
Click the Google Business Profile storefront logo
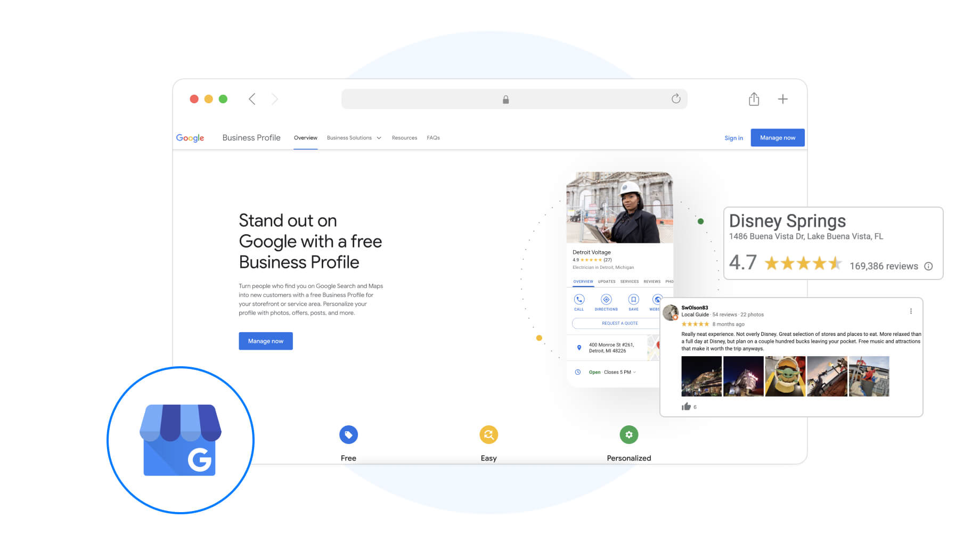pos(180,440)
